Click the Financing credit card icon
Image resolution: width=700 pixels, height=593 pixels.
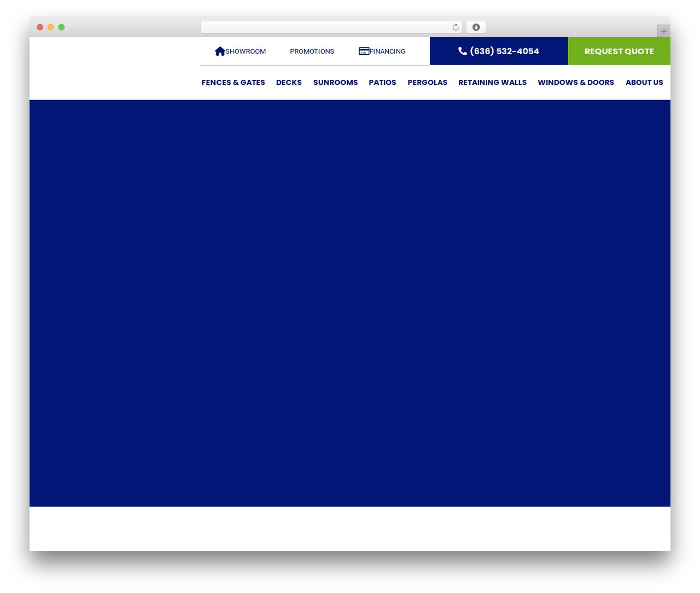click(364, 51)
